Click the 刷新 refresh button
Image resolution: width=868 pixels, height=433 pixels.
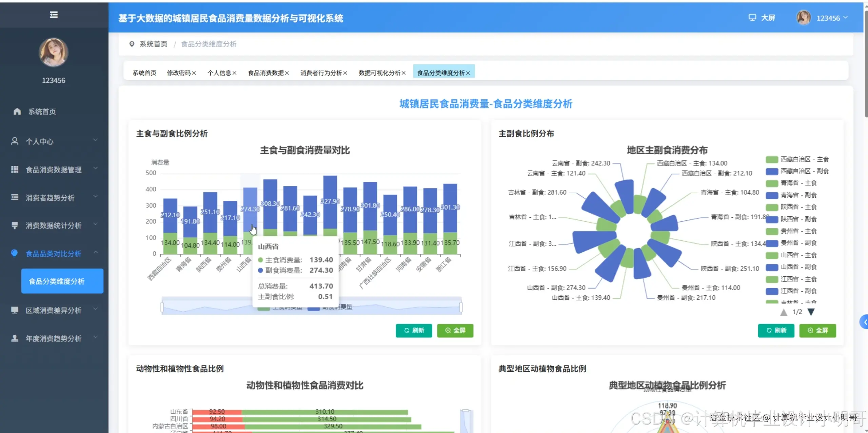[414, 331]
